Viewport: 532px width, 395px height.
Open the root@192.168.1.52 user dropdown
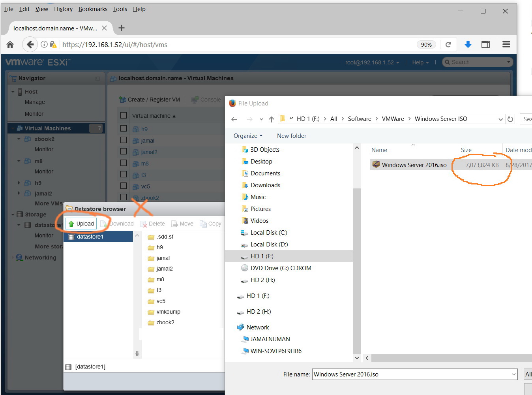point(372,62)
